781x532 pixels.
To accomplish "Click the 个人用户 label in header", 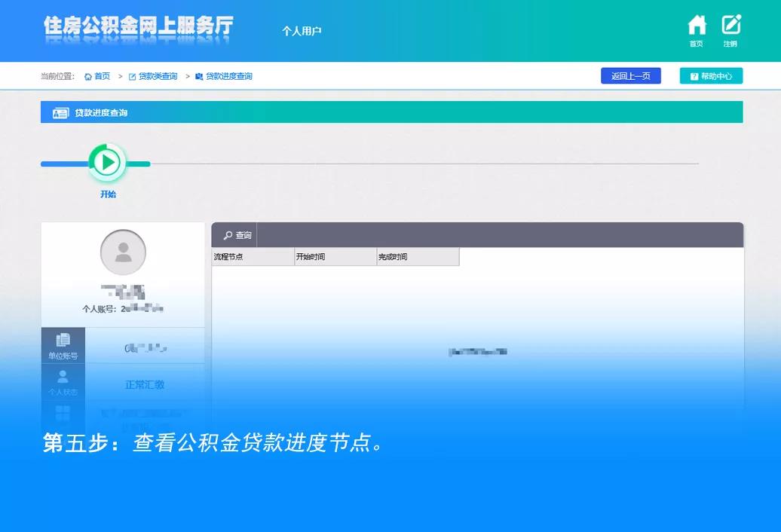I will coord(302,31).
